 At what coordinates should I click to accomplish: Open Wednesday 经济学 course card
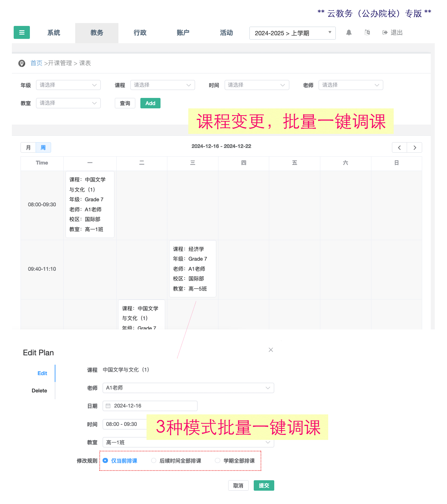193,269
